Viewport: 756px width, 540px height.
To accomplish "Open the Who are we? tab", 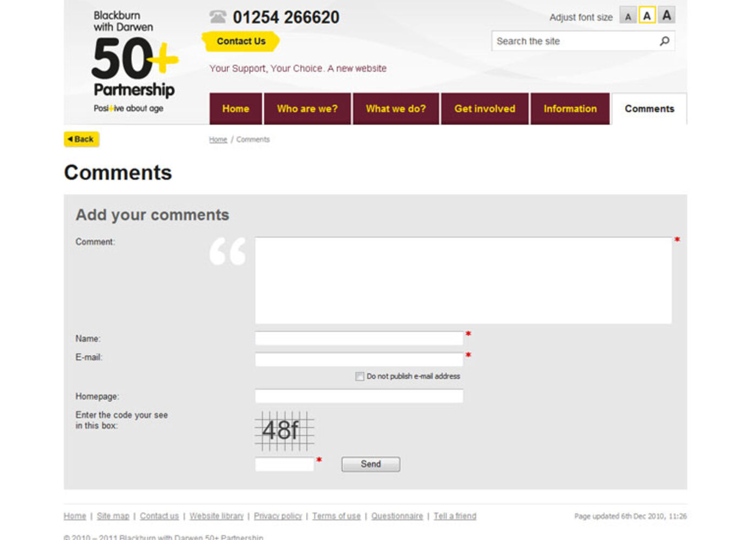I will pyautogui.click(x=307, y=109).
